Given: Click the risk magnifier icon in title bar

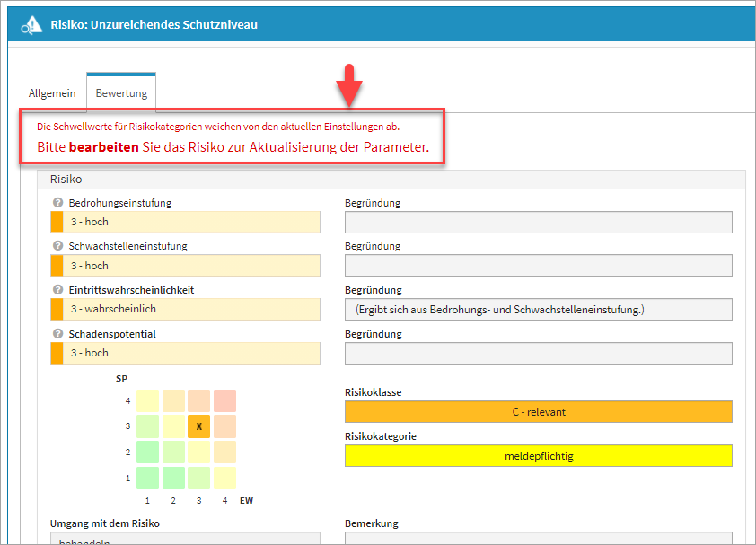Looking at the screenshot, I should (x=31, y=25).
